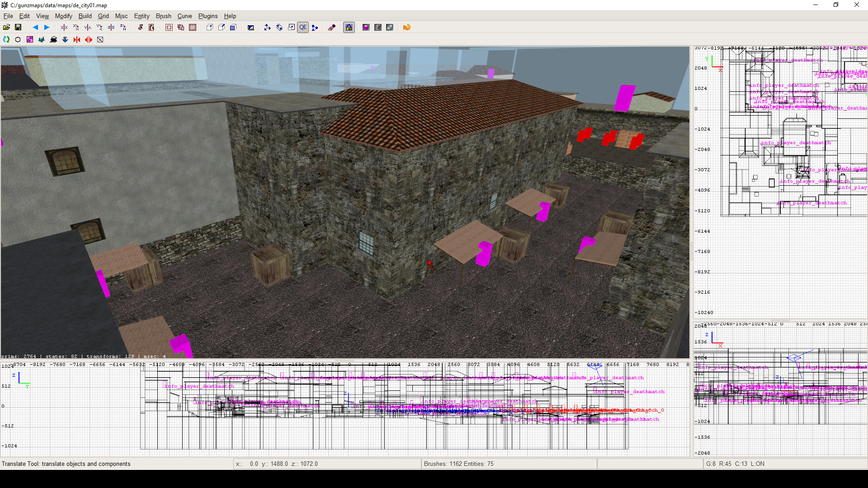868x488 pixels.
Task: Select the entity connection tool
Action: point(315,27)
